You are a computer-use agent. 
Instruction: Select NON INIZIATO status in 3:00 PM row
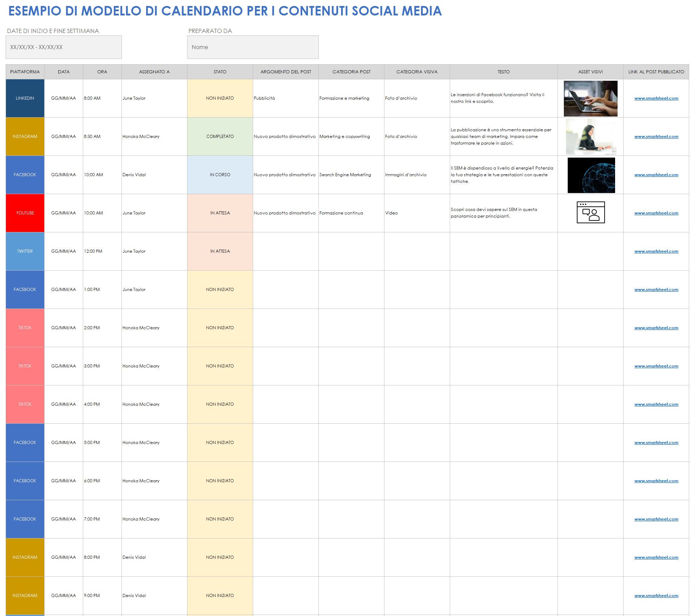click(220, 366)
